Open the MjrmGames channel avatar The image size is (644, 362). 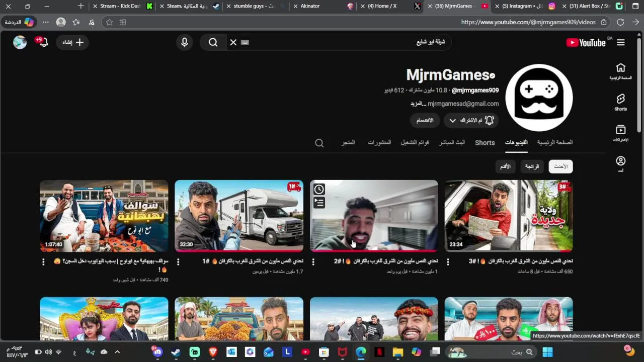(539, 98)
